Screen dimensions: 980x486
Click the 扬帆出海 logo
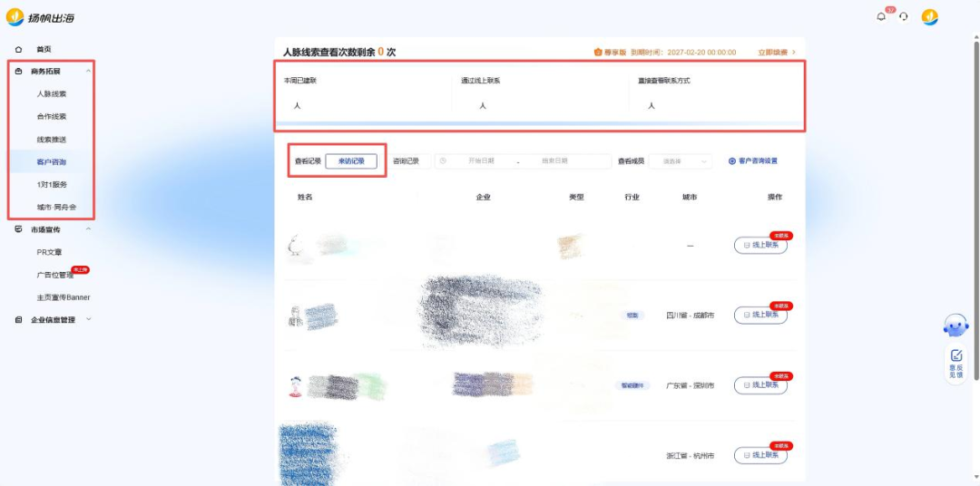[41, 17]
